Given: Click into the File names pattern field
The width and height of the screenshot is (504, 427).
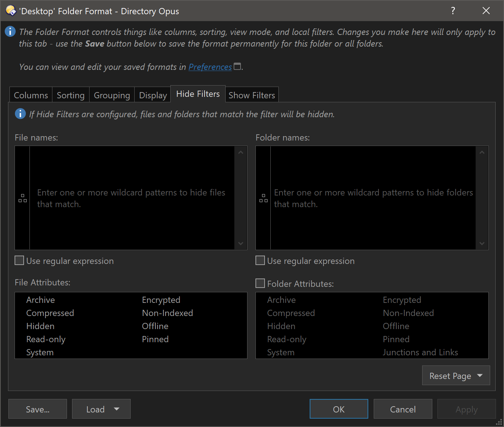Looking at the screenshot, I should pyautogui.click(x=132, y=198).
